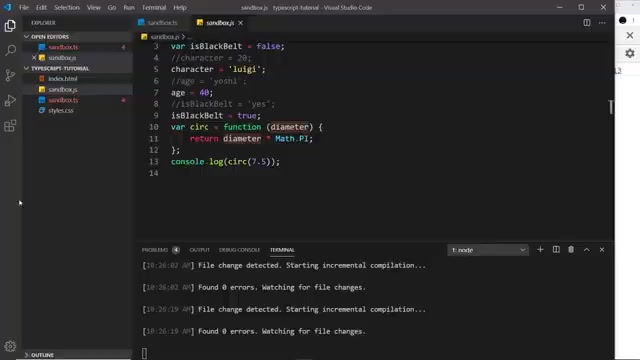The width and height of the screenshot is (640, 360).
Task: Click gear icon in right-side window
Action: [x=630, y=53]
